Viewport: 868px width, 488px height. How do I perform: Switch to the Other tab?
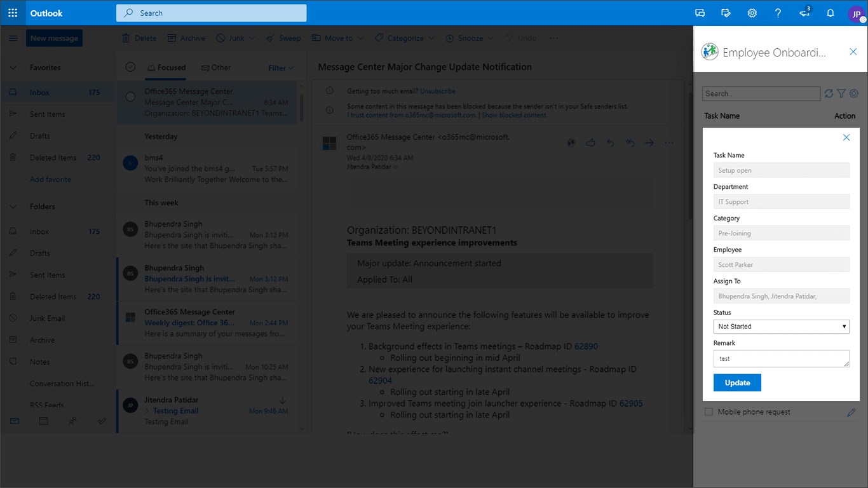pos(215,68)
